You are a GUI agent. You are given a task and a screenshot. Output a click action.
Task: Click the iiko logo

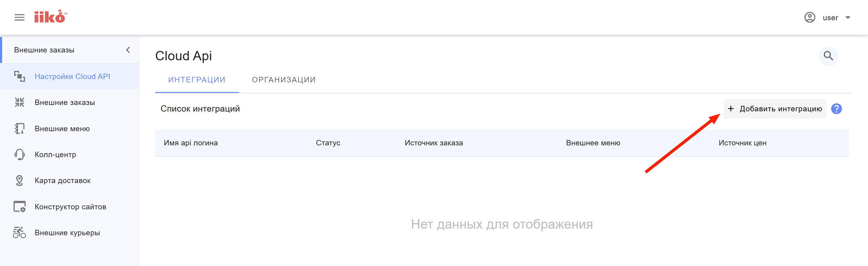(50, 17)
